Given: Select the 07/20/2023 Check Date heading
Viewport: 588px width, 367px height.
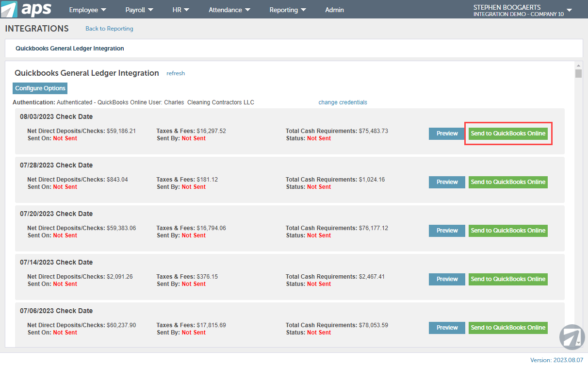Looking at the screenshot, I should (x=56, y=214).
